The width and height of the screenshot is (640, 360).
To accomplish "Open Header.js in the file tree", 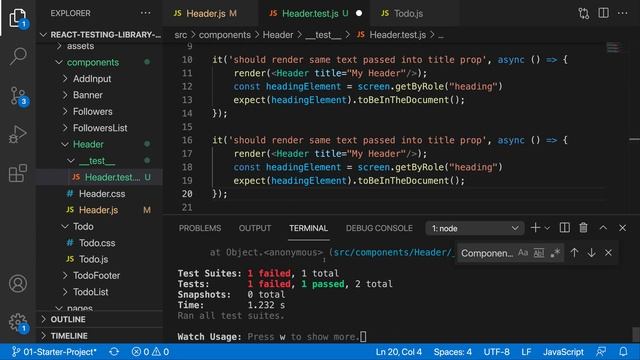I will [x=99, y=210].
